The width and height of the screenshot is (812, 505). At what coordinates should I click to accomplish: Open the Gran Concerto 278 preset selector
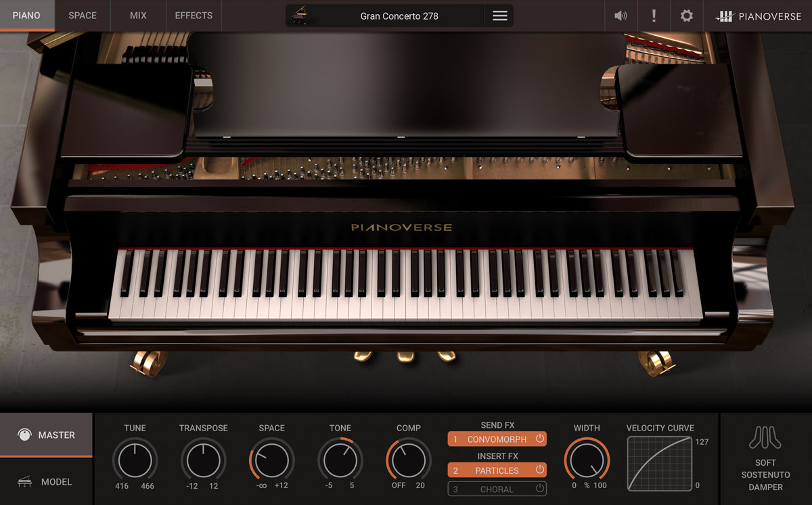tap(399, 16)
